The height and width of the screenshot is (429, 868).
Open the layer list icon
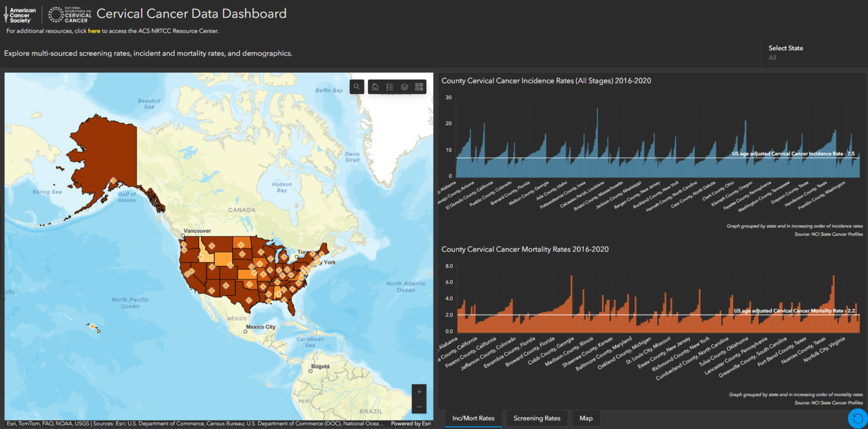coord(404,86)
